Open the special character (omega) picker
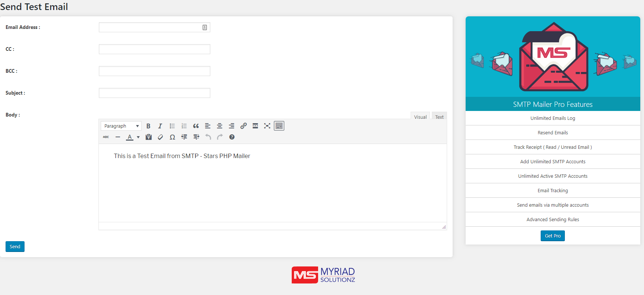 [172, 137]
